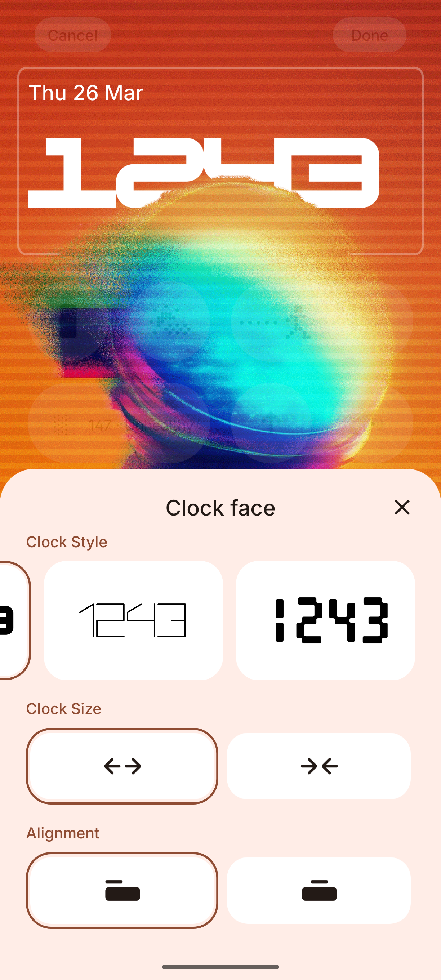Screen dimensions: 441x980
Task: Choose the partially visible selected clock style
Action: [x=14, y=620]
